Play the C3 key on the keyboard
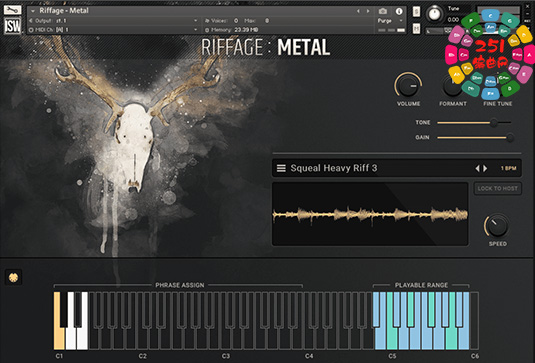Image resolution: width=535 pixels, height=363 pixels. click(x=225, y=339)
